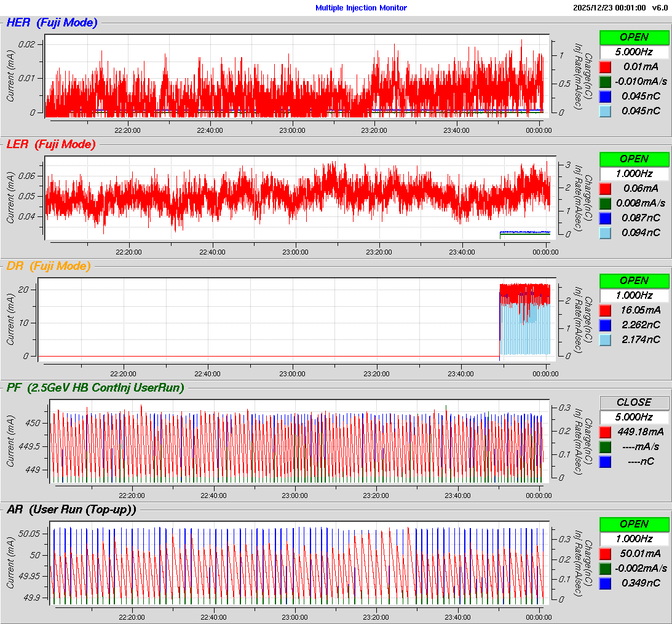Click blue swatch beside AR 0.349nC

(606, 583)
